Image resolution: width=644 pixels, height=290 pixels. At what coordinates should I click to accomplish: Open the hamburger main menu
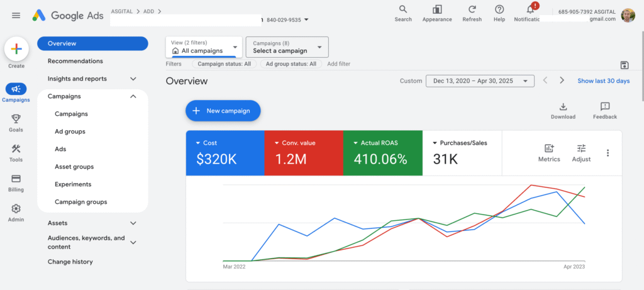coord(16,15)
